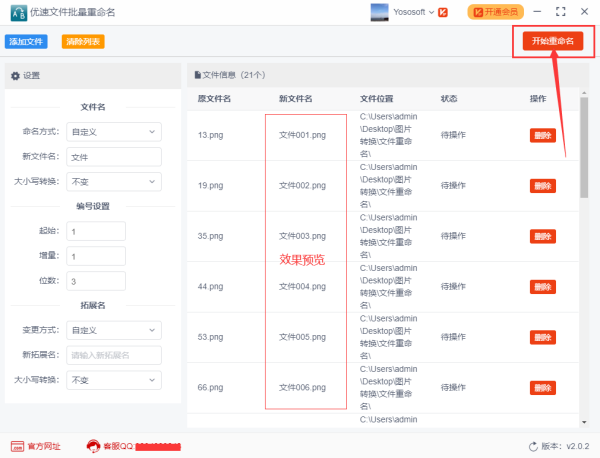Delete the 44.png file row
The image size is (600, 458).
(542, 286)
